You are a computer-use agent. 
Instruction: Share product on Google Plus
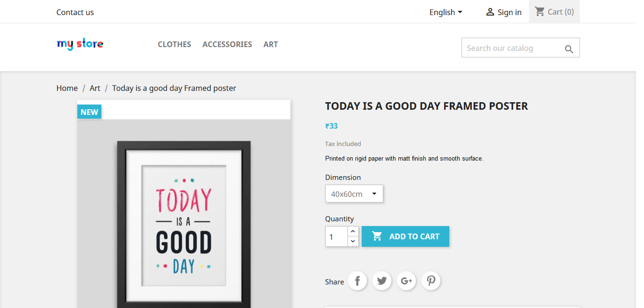pos(406,281)
